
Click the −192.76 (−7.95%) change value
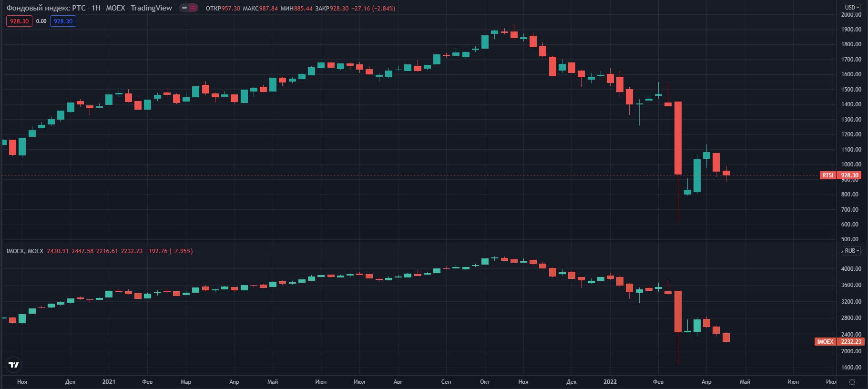coord(169,251)
